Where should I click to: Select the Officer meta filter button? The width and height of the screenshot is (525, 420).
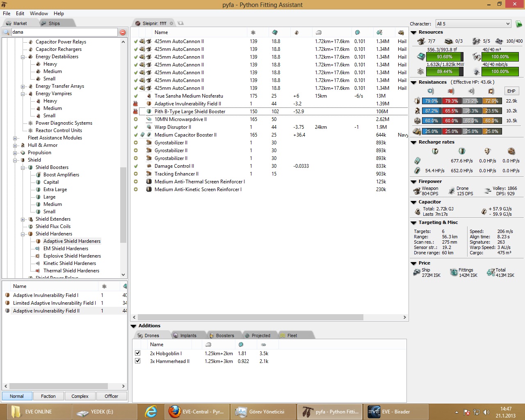[112, 396]
